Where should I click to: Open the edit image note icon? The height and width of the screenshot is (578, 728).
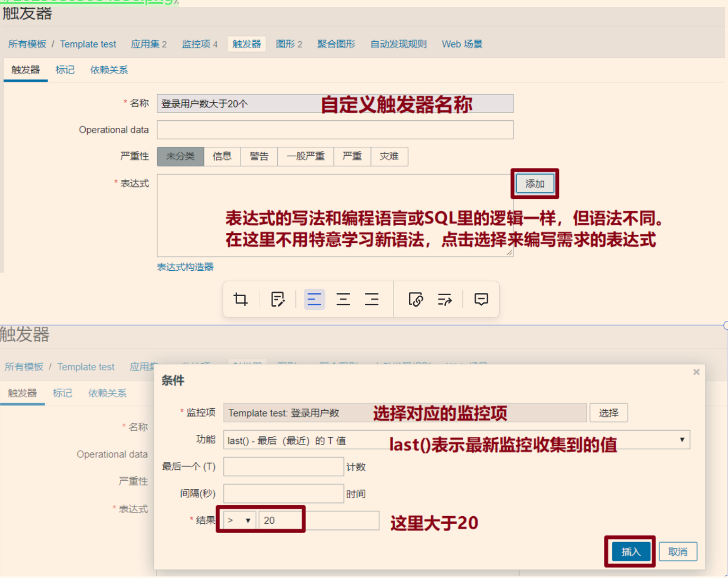pyautogui.click(x=277, y=299)
